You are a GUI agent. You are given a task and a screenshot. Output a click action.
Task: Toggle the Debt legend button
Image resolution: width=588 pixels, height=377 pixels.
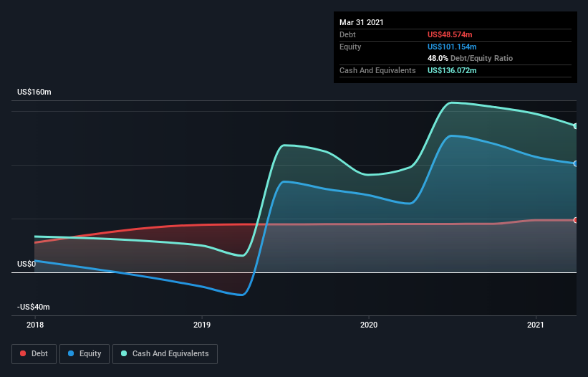click(34, 354)
